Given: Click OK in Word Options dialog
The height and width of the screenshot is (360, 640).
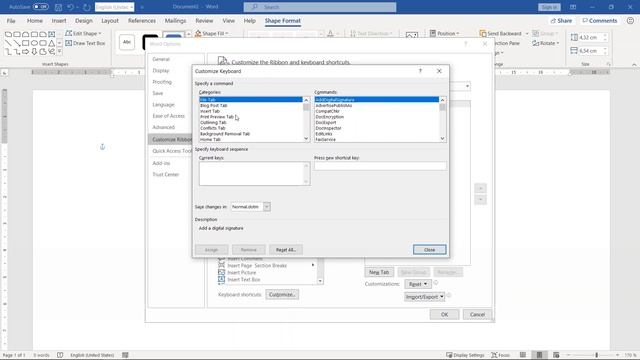Looking at the screenshot, I should click(x=444, y=314).
